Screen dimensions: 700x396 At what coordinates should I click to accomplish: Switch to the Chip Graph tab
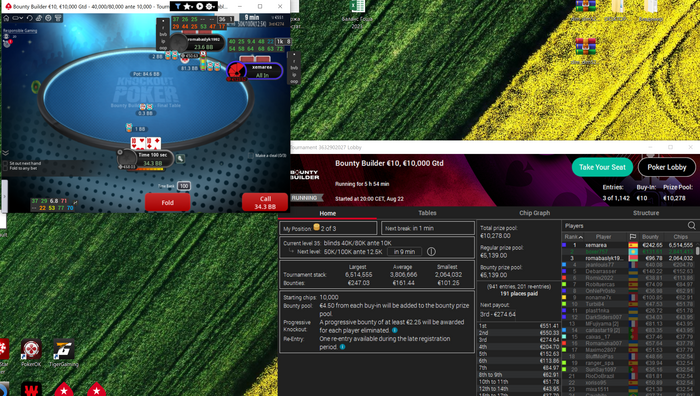tap(534, 213)
